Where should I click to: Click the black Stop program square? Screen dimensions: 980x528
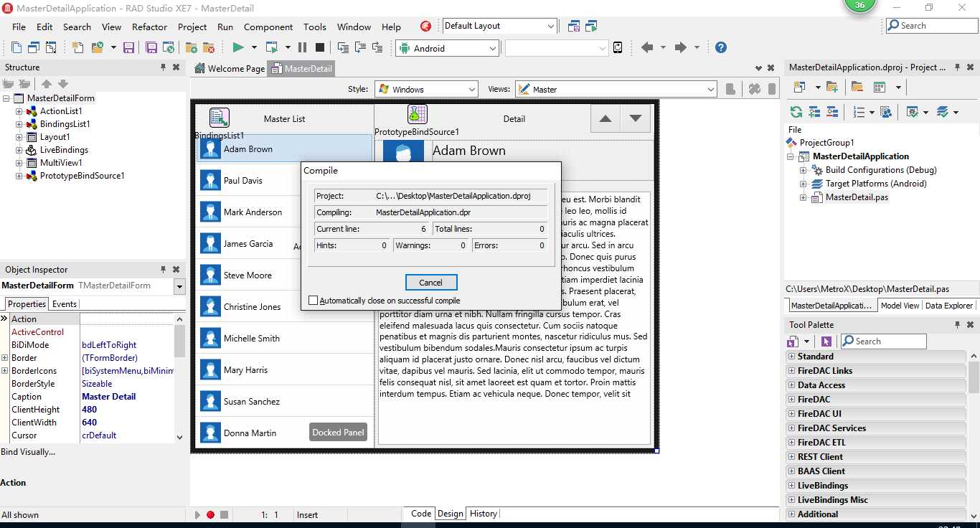coord(320,47)
